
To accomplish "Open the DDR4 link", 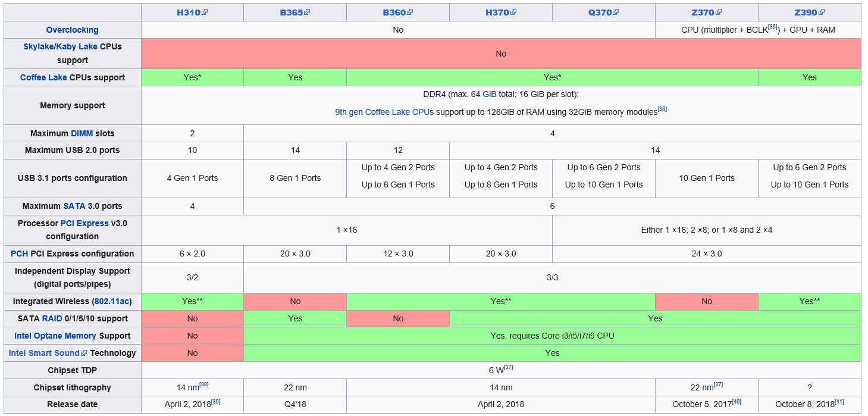I will [x=434, y=94].
